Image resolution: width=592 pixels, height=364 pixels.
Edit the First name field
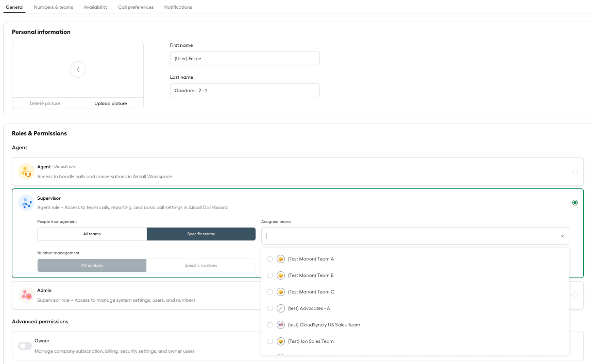(245, 59)
